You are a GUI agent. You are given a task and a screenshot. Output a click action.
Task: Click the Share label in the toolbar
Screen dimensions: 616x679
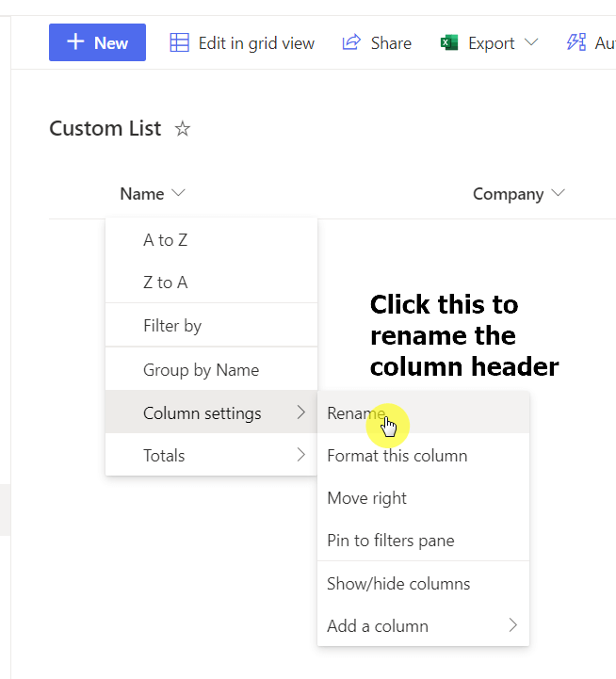[391, 43]
